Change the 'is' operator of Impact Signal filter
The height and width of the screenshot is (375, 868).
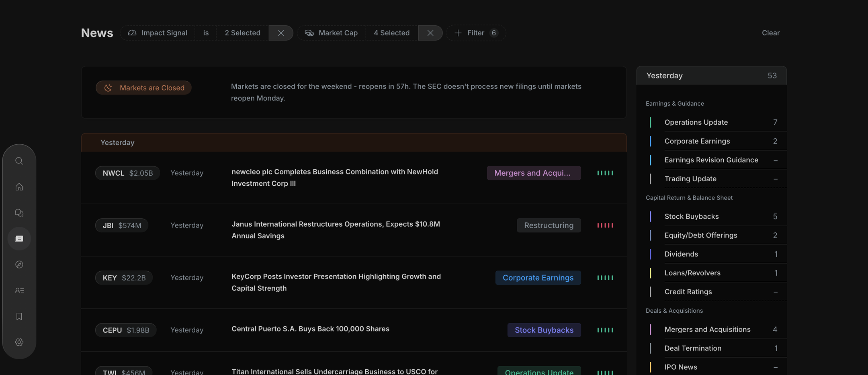click(206, 33)
